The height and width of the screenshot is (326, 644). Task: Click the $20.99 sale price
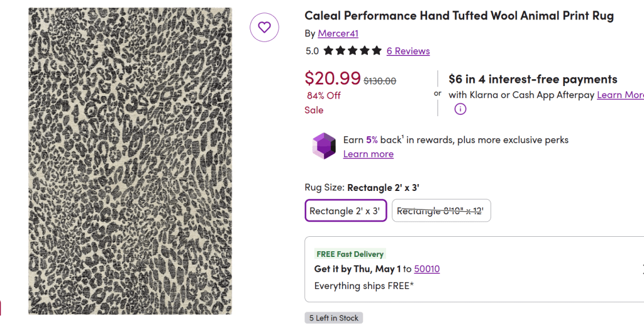tap(333, 78)
